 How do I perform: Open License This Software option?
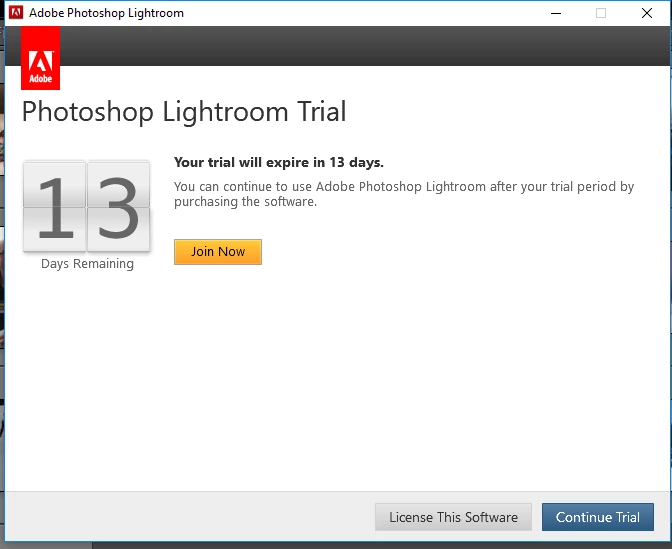[x=453, y=517]
